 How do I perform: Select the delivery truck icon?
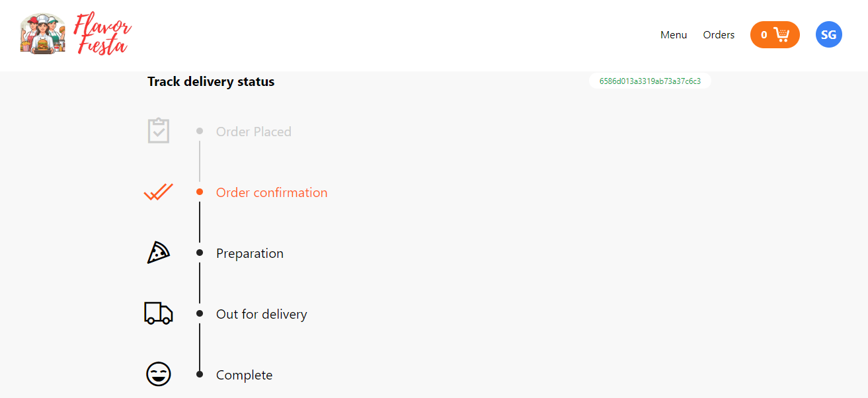158,313
